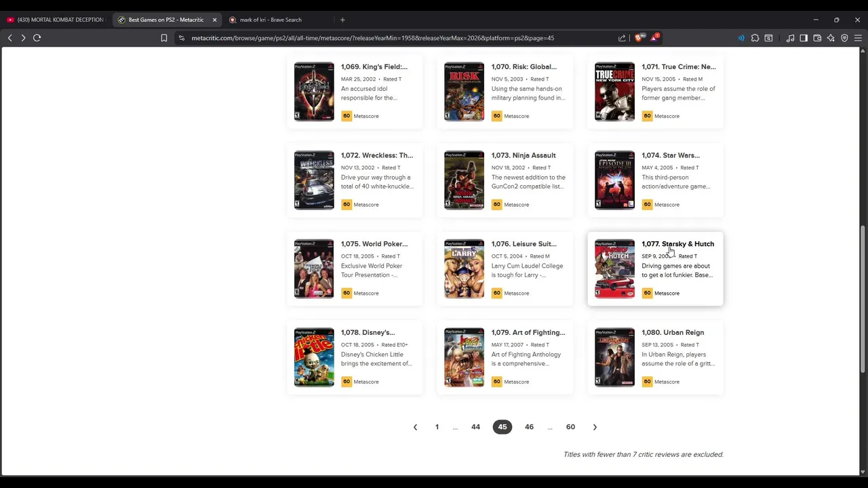Open the media playlist music note icon
The width and height of the screenshot is (868, 488).
pyautogui.click(x=790, y=38)
